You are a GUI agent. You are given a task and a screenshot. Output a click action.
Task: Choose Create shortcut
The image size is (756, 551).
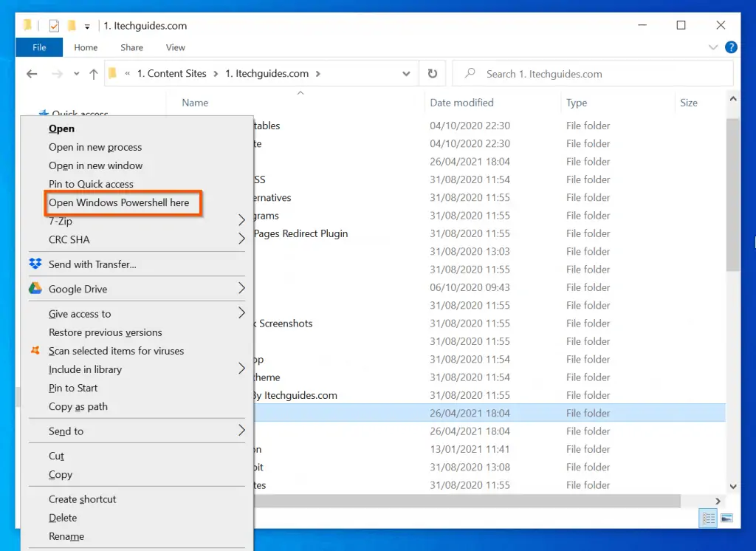(137, 499)
